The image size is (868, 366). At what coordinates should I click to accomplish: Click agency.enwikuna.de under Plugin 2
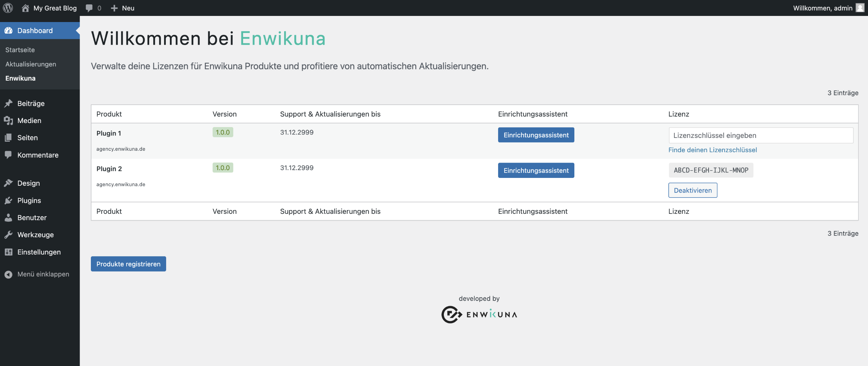121,184
